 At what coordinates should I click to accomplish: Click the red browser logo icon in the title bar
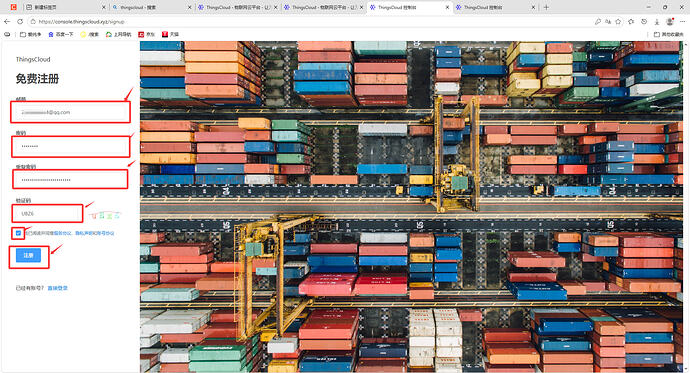(x=14, y=7)
